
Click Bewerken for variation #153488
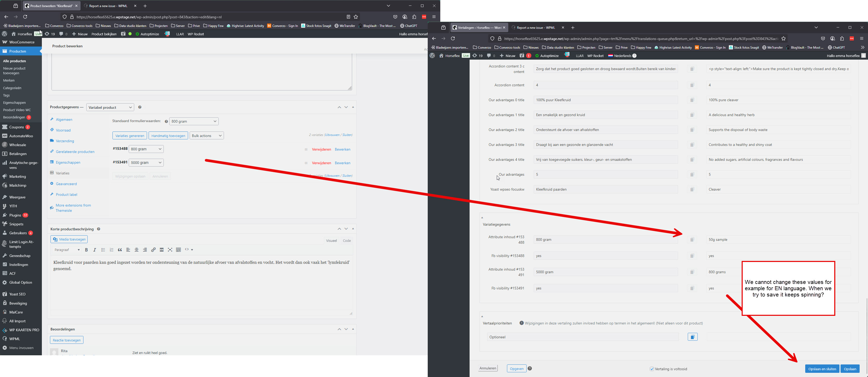pyautogui.click(x=342, y=150)
